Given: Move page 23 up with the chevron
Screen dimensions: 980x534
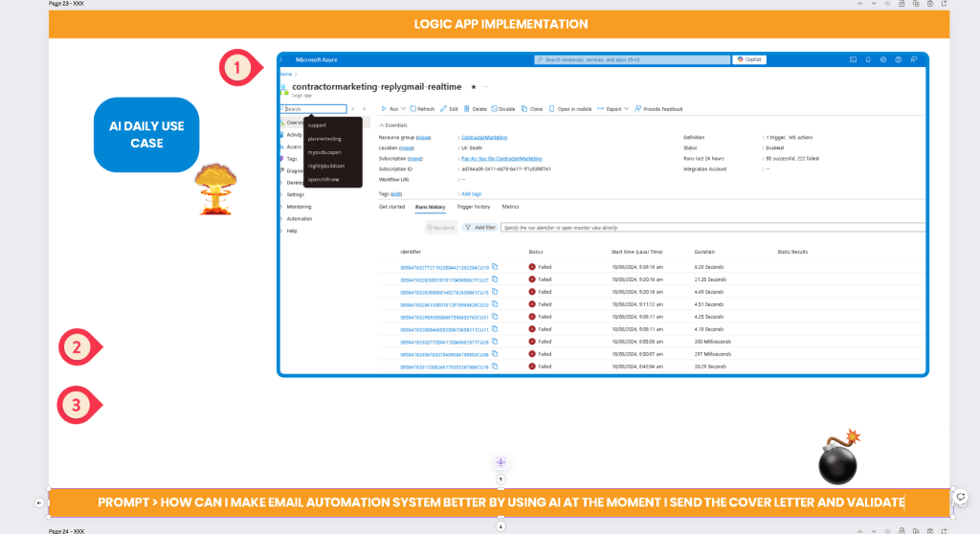Looking at the screenshot, I should click(859, 4).
